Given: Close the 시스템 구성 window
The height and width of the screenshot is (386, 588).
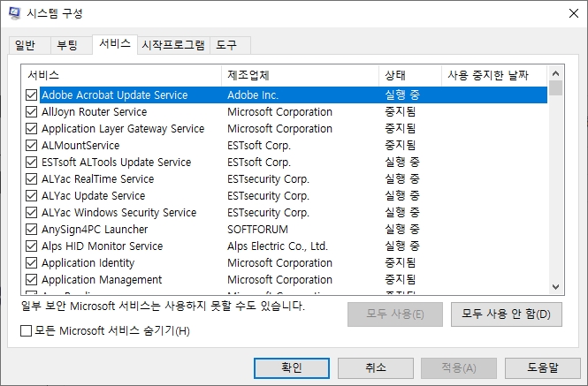Looking at the screenshot, I should (573, 13).
